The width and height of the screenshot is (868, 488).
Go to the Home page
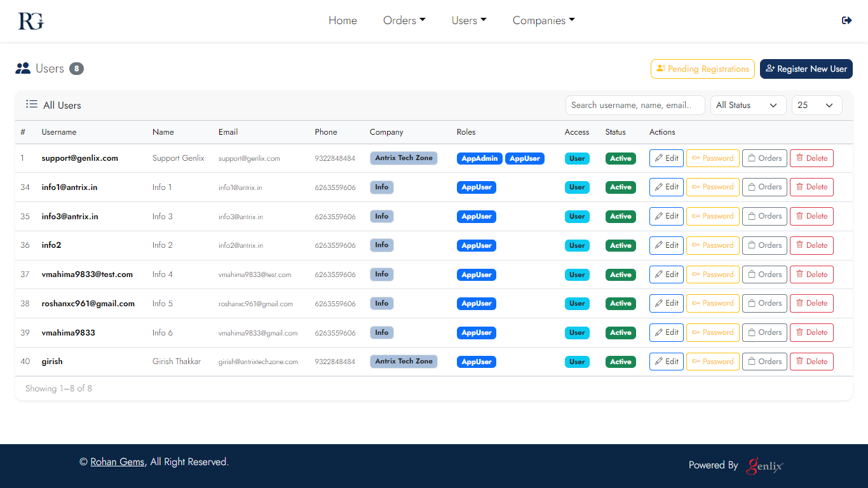(342, 21)
